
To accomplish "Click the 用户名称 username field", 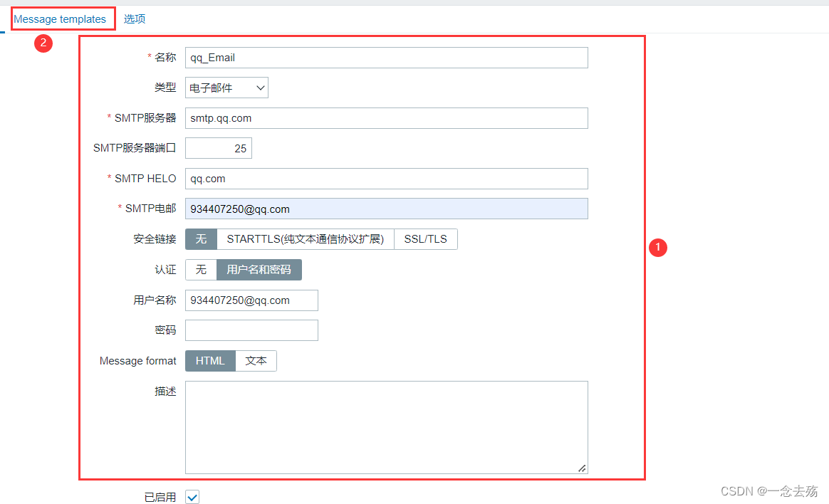I will click(251, 300).
